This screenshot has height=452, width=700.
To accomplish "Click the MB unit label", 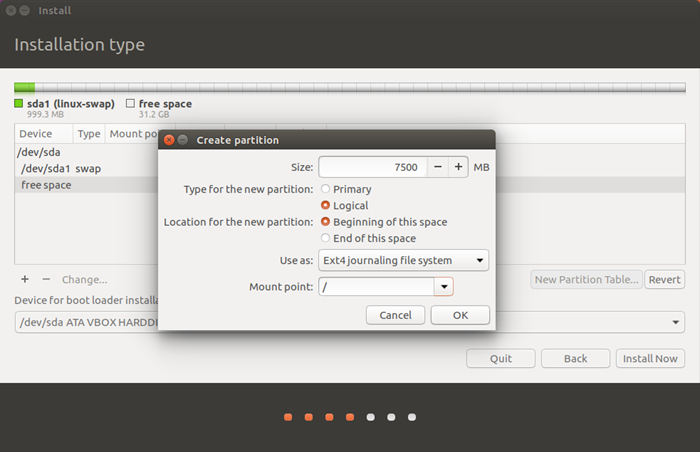I will [x=481, y=167].
